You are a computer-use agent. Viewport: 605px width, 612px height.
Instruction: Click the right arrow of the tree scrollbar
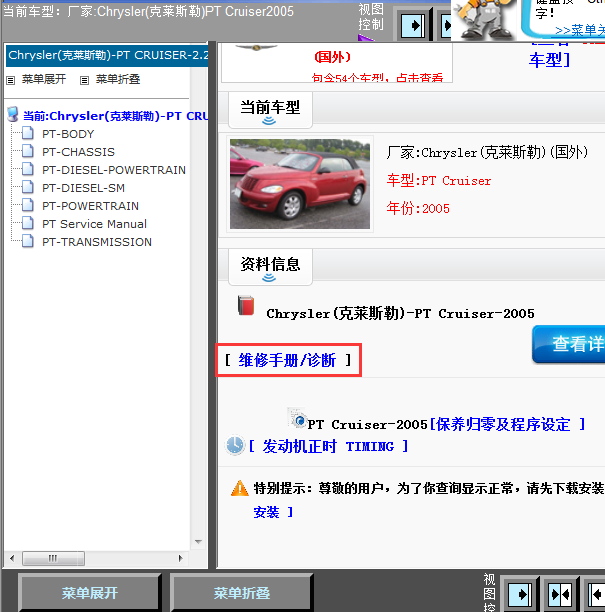[x=180, y=558]
